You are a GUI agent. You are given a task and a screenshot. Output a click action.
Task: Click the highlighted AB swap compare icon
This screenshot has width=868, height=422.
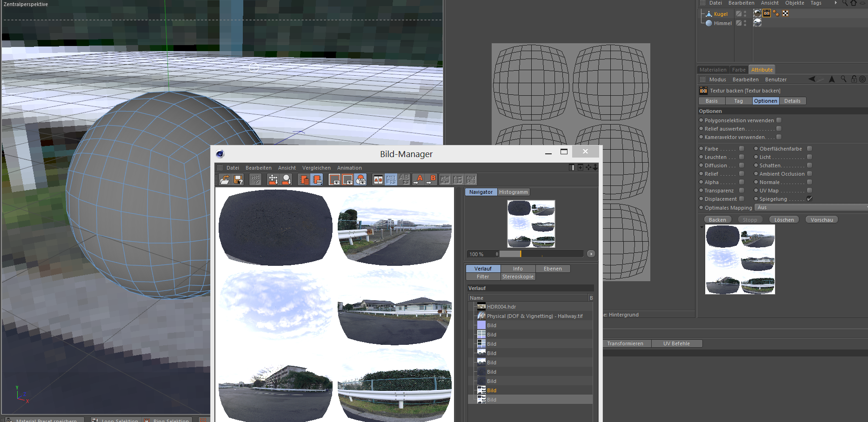tap(391, 179)
